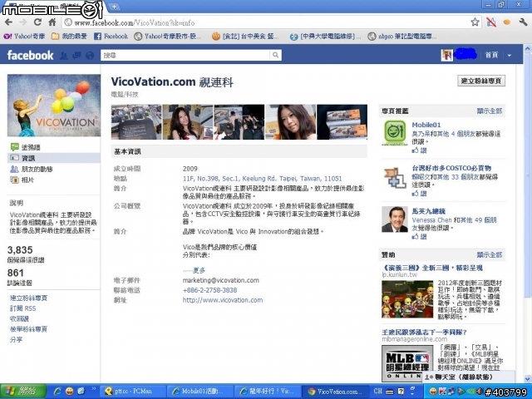532x399 pixels.
Task: Click 收回讚 unlike link
Action: pos(19,319)
